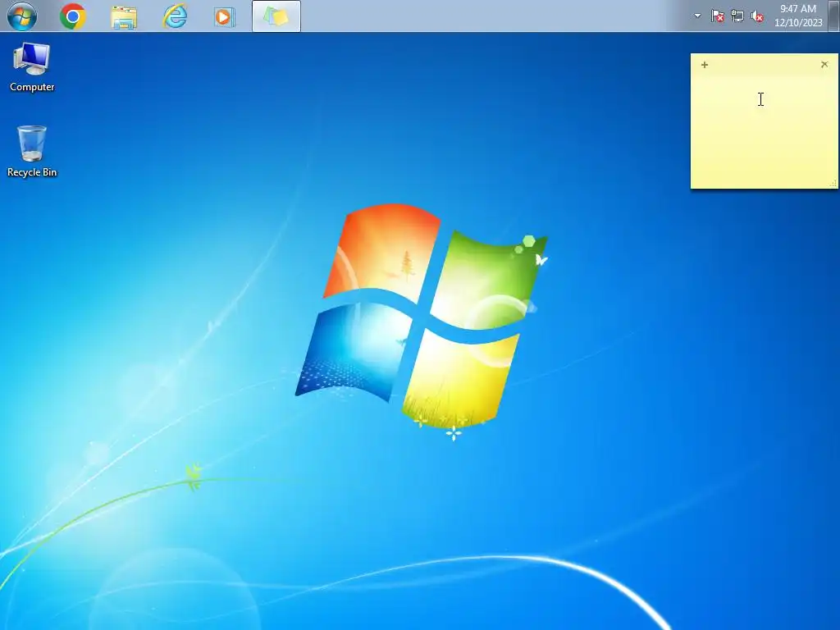Screen dimensions: 840x630
Task: Open the clock showing 9:47 AM
Action: (798, 16)
